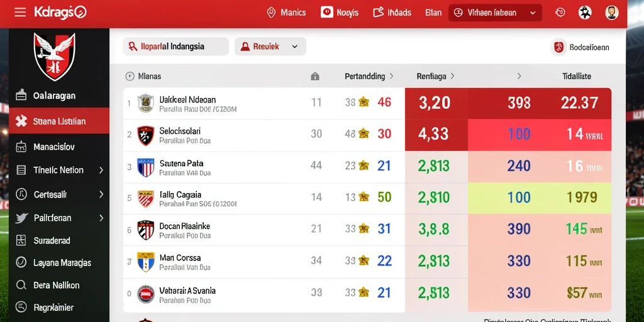The height and width of the screenshot is (322, 644).
Task: Open Suraderad sidebar item
Action: [x=59, y=241]
